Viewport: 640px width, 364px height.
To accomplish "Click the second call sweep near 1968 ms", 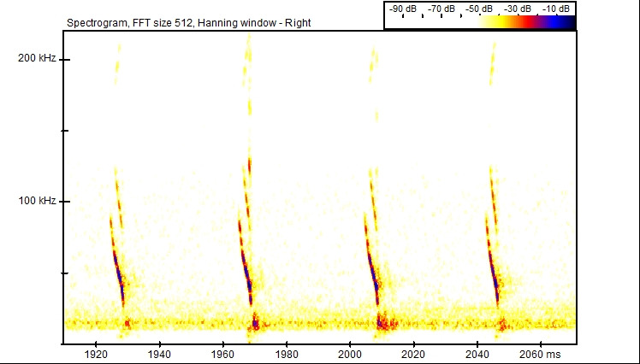I will click(246, 273).
